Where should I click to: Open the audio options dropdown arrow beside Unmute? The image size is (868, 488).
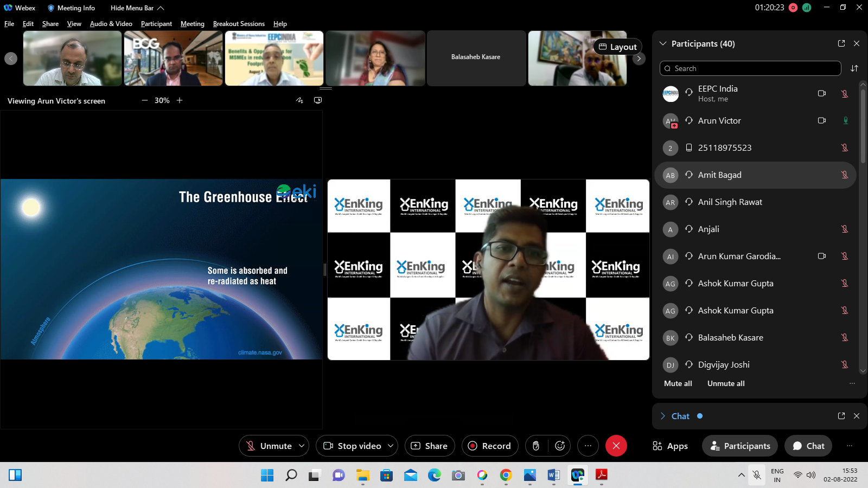click(x=302, y=446)
